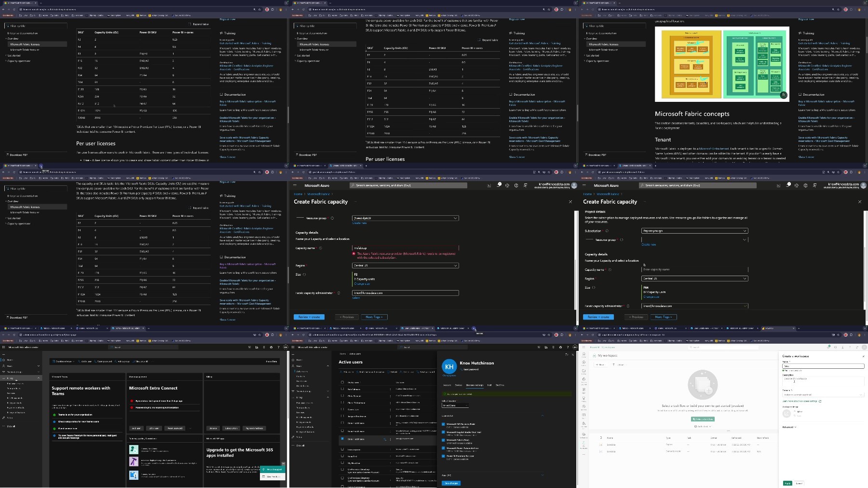Click Azure search bar in F64 window
This screenshot has height=488, width=868.
tap(698, 185)
